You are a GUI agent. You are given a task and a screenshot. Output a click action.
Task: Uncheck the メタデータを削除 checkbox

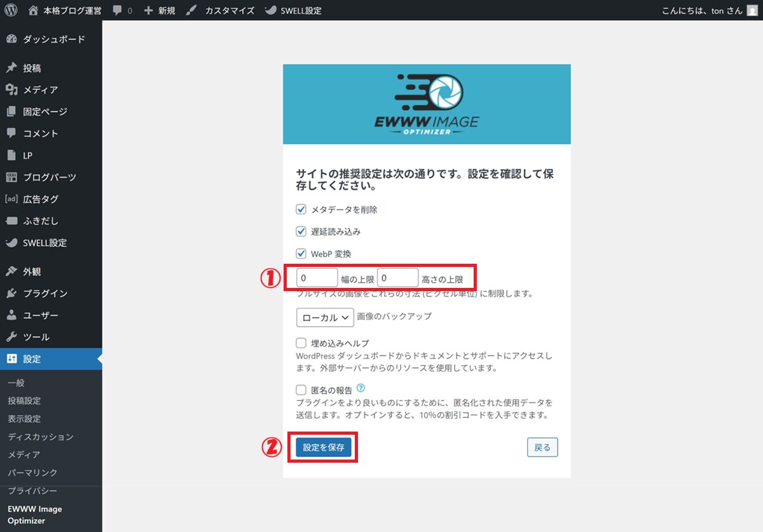click(x=301, y=209)
